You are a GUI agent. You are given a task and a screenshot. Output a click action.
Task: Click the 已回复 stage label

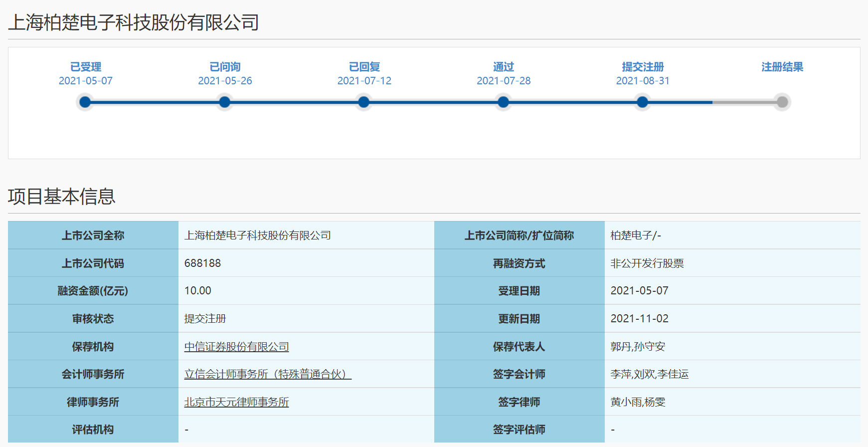(x=364, y=67)
